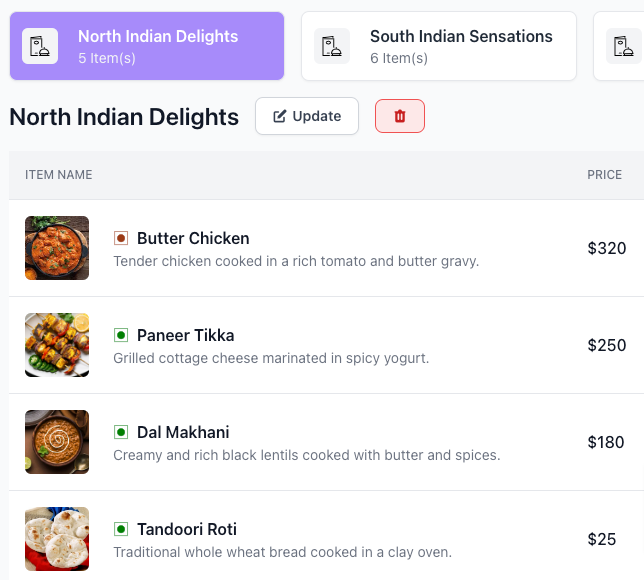Click the Item Name column header
644x580 pixels.
[59, 175]
